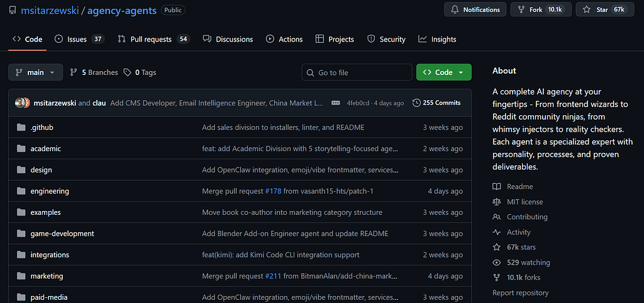
Task: Open the Security tab
Action: click(386, 40)
